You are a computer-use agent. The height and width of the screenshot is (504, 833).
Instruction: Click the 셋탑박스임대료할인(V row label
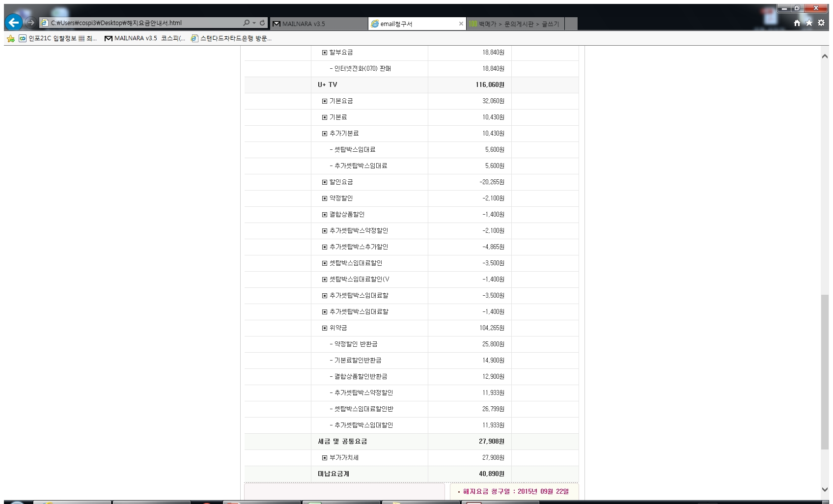coord(359,279)
